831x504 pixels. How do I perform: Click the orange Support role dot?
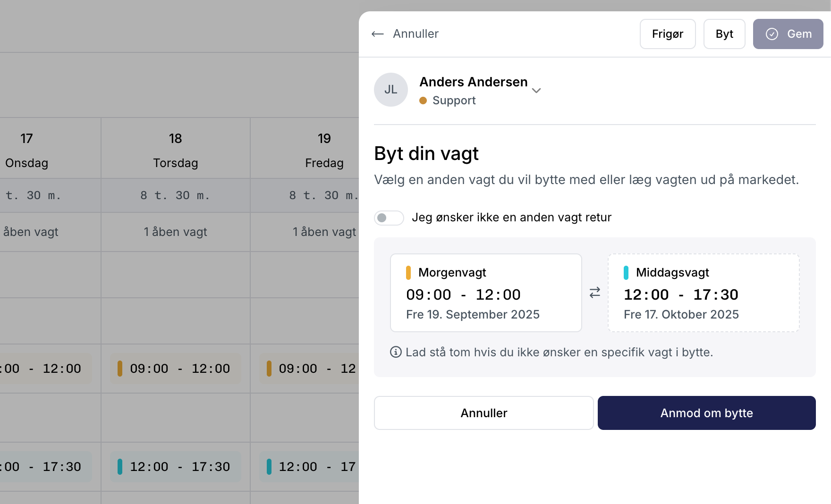(x=423, y=101)
